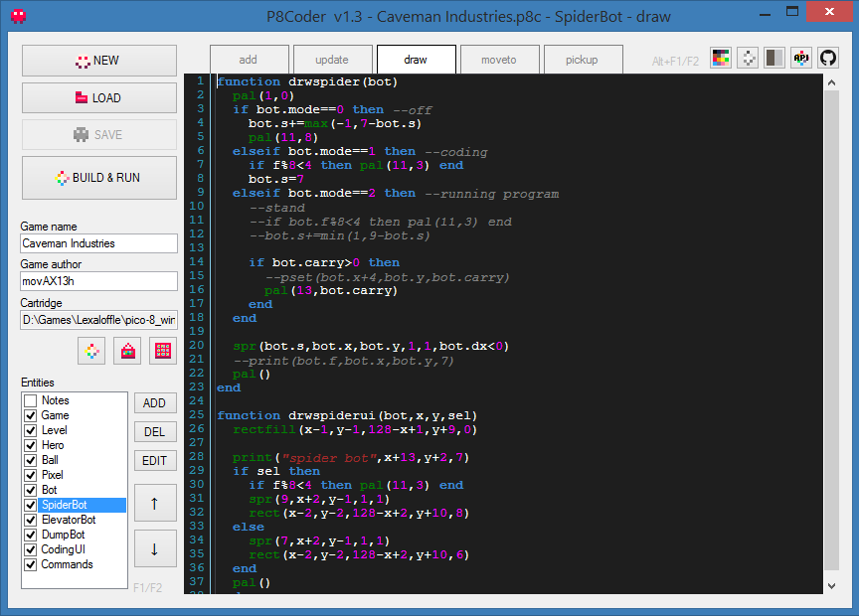Open the API reference button
Screen dimensions: 859x616
[x=801, y=58]
